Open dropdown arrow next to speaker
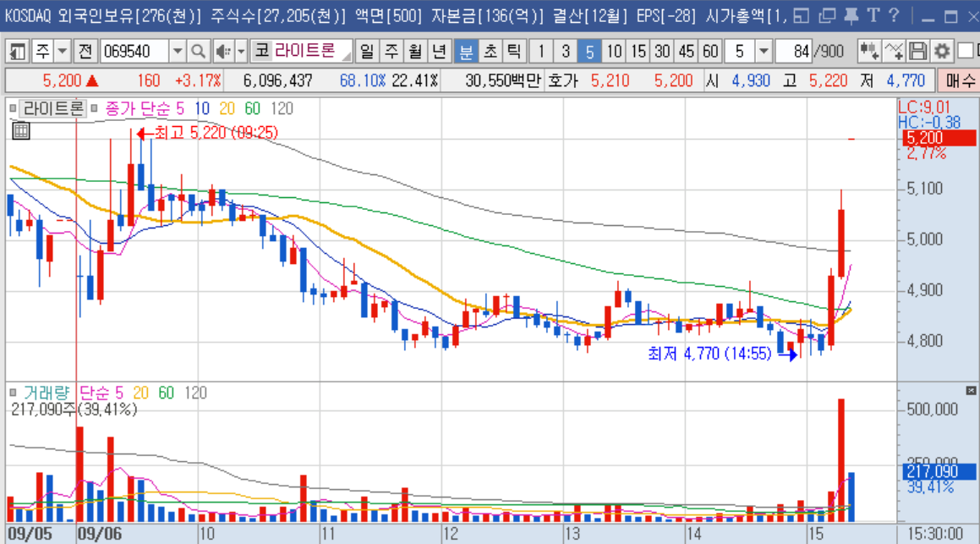980x544 pixels. pyautogui.click(x=241, y=52)
